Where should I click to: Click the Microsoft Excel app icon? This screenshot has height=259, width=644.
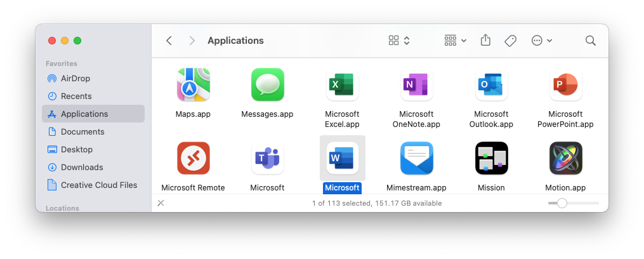pos(342,85)
